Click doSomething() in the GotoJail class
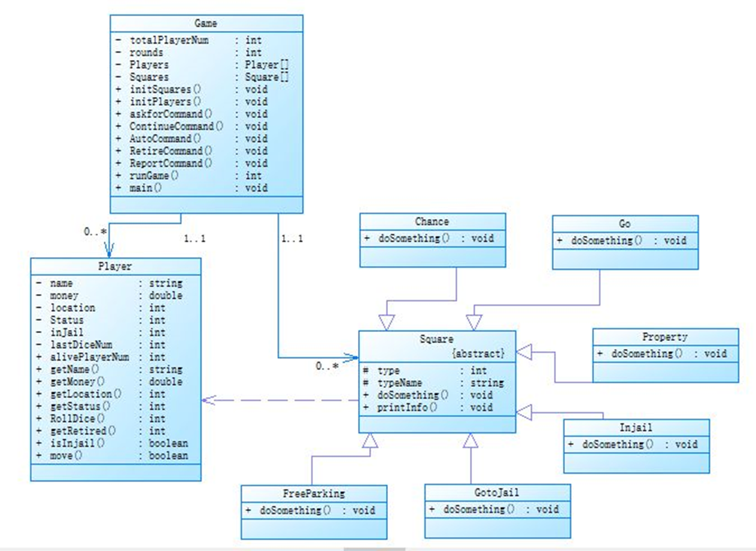The height and width of the screenshot is (551, 756). point(479,509)
